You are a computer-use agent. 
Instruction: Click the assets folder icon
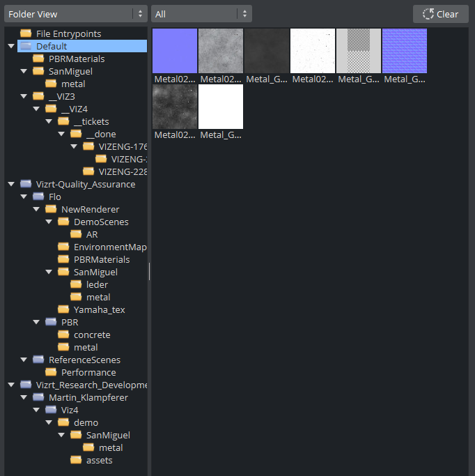click(76, 460)
